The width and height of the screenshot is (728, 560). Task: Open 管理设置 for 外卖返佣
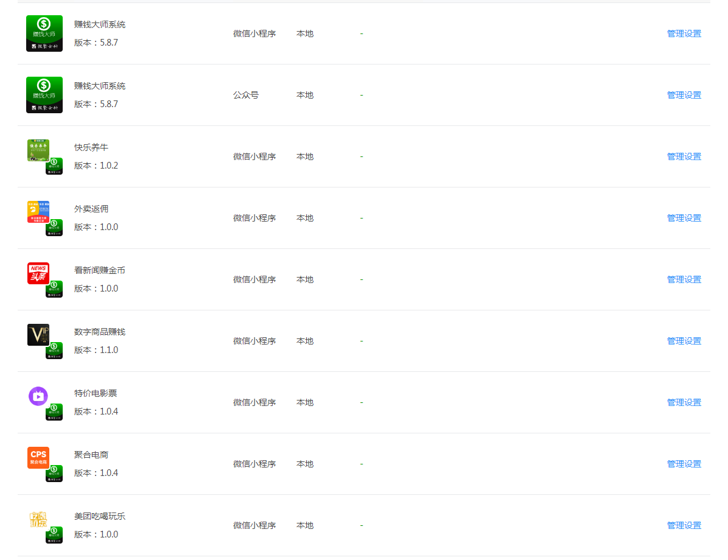[683, 217]
